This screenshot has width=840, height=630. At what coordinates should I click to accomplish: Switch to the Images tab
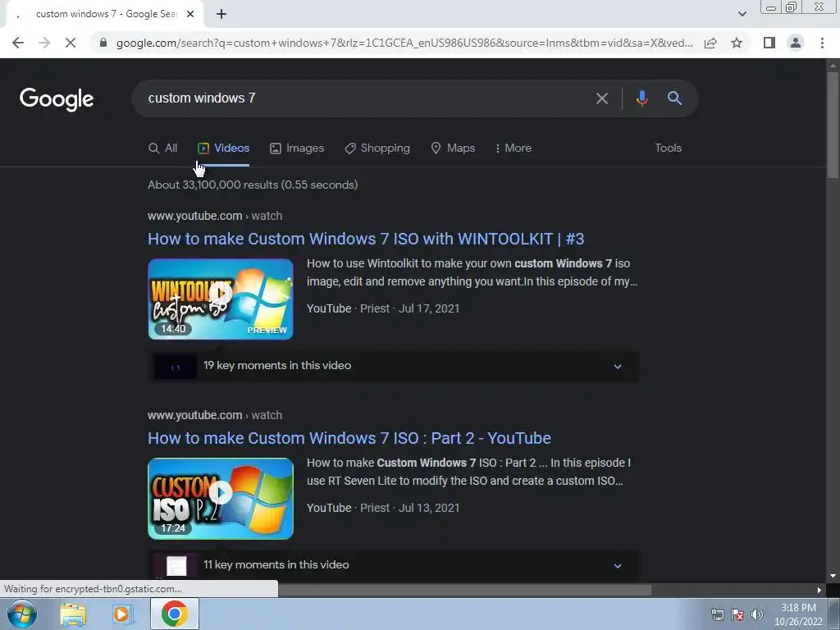[x=297, y=148]
